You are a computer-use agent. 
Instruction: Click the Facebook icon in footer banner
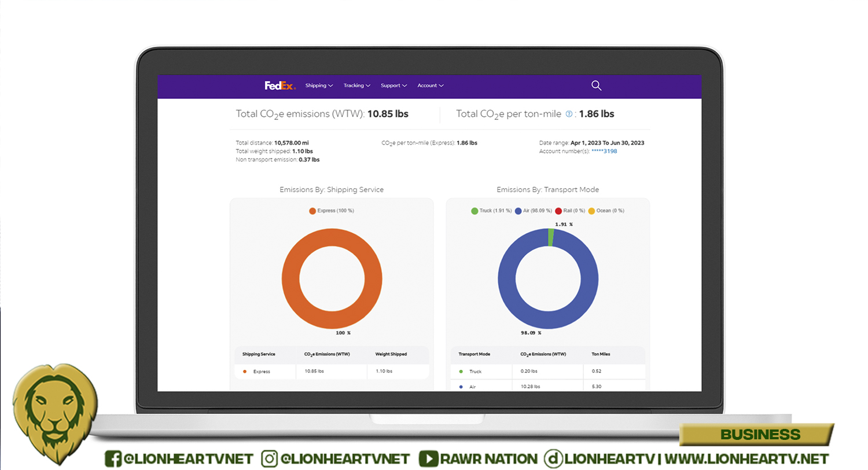(x=113, y=459)
